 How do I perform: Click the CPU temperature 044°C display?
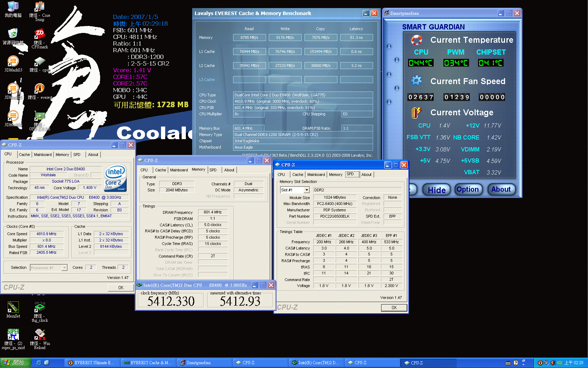[x=421, y=63]
